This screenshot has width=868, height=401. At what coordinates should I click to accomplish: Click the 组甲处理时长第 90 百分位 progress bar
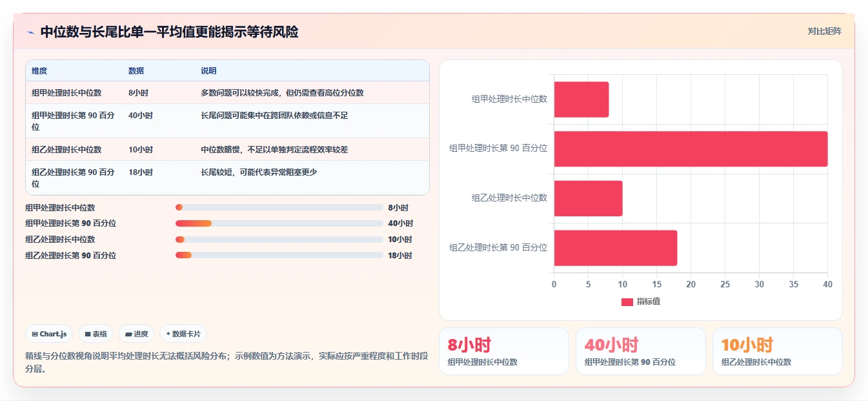click(x=279, y=223)
